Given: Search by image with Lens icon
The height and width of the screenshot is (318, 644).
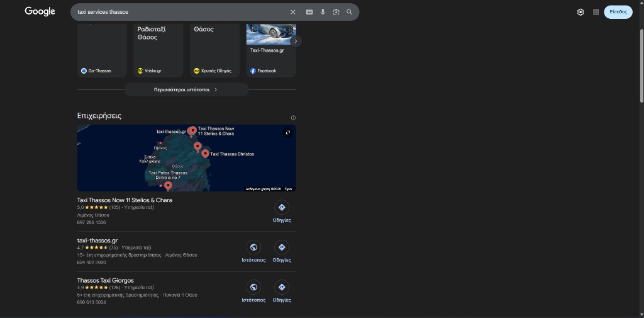Looking at the screenshot, I should [x=336, y=12].
